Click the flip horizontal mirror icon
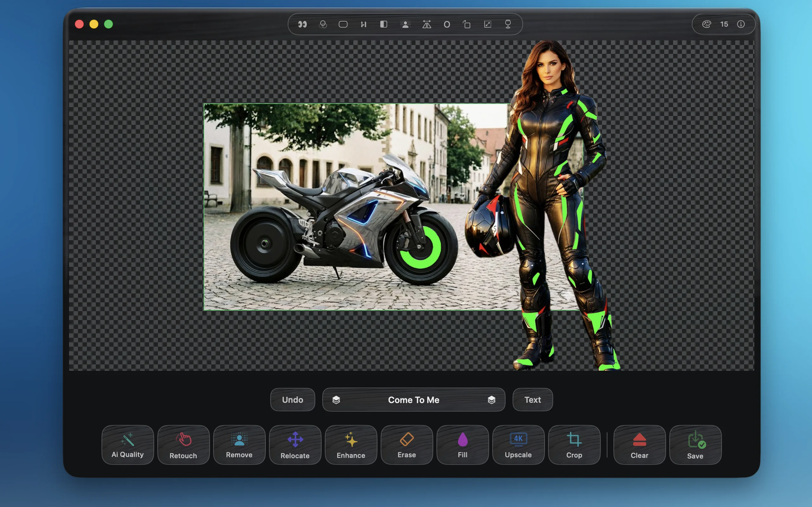The image size is (812, 507). click(427, 24)
